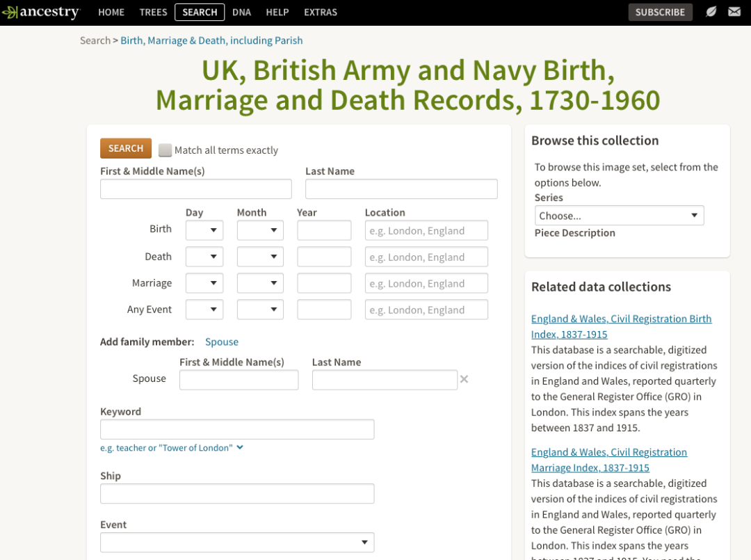The height and width of the screenshot is (560, 751).
Task: Go to the Trees menu
Action: [x=153, y=12]
